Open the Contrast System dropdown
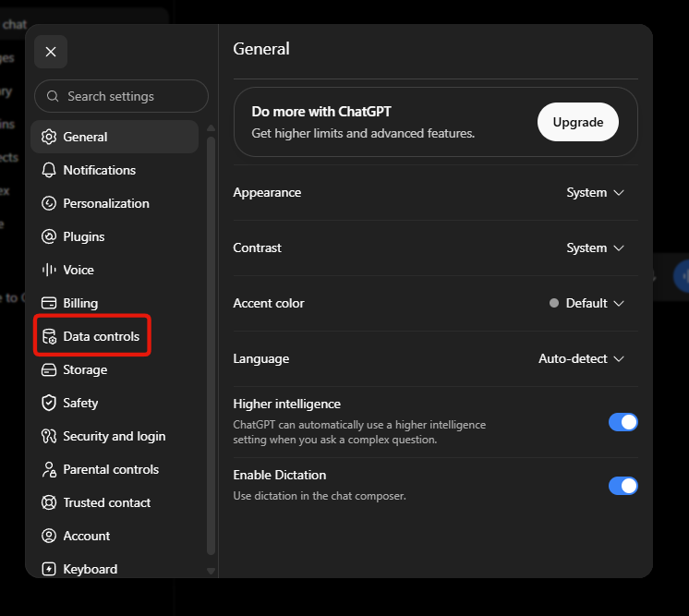 (595, 248)
